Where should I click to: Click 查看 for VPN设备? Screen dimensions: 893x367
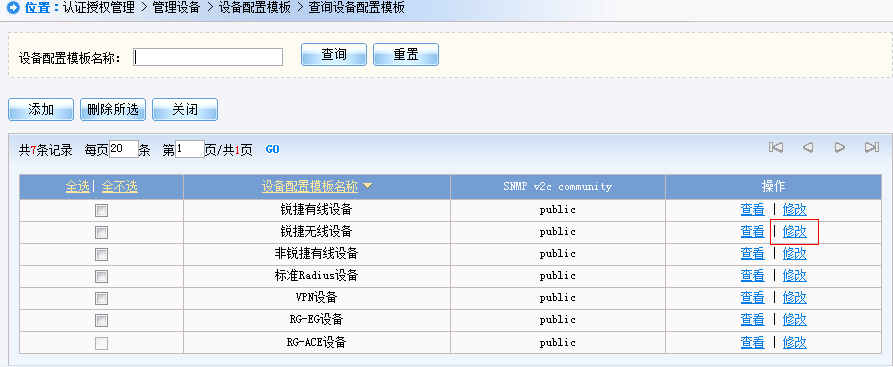click(752, 297)
